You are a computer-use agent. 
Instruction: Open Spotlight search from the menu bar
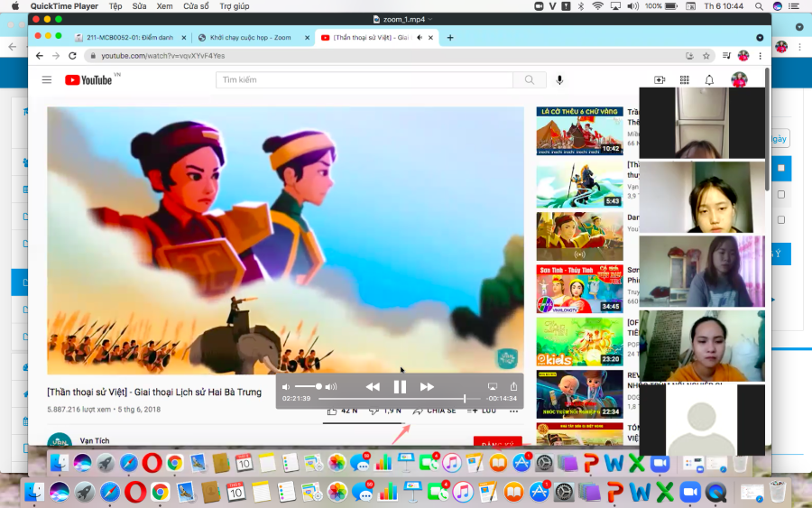[x=759, y=6]
